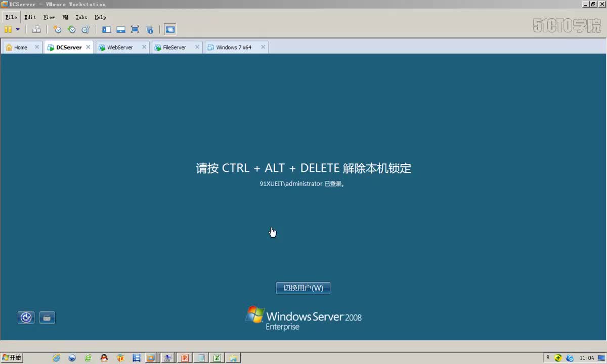Revert virtual machine to previous snapshot
The height and width of the screenshot is (364, 607).
(x=72, y=29)
